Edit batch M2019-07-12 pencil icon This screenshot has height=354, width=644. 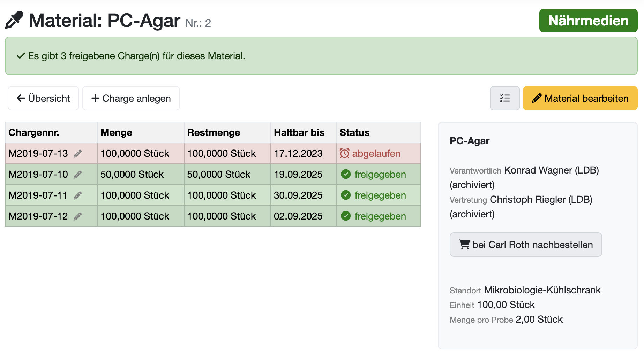(78, 216)
